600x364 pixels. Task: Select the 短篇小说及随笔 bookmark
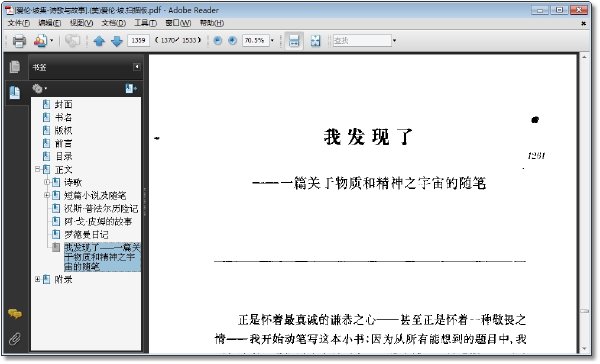tap(95, 195)
